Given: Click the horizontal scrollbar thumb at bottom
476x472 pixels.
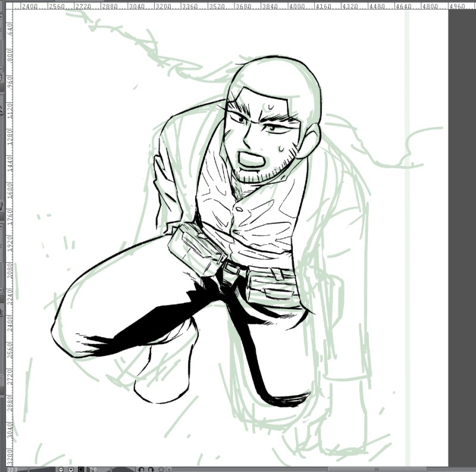Looking at the screenshot, I should tap(377, 470).
